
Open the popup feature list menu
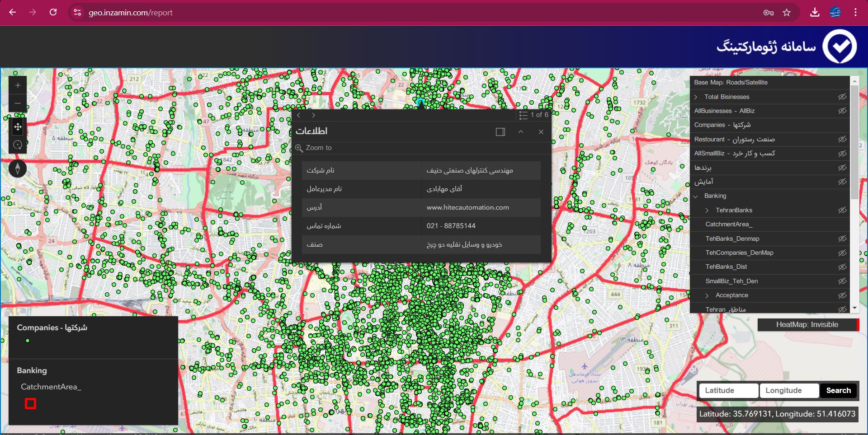click(533, 115)
